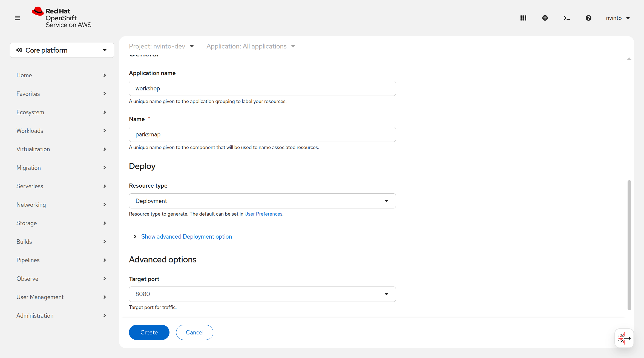This screenshot has height=358, width=644.
Task: Open the web terminal icon
Action: (567, 18)
